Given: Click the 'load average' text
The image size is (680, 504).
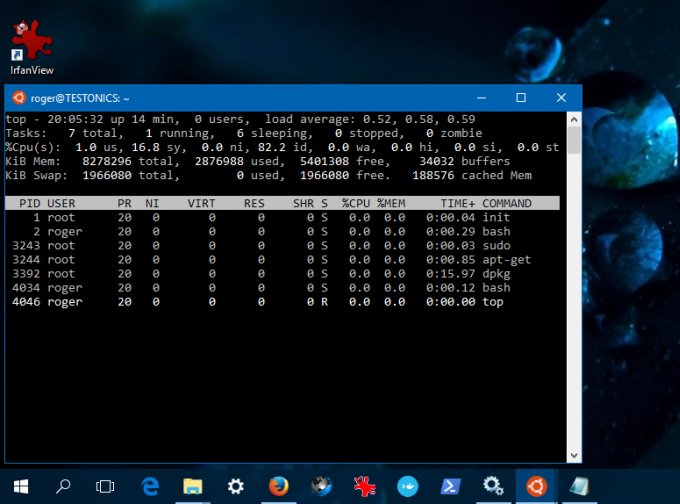Looking at the screenshot, I should coord(310,119).
